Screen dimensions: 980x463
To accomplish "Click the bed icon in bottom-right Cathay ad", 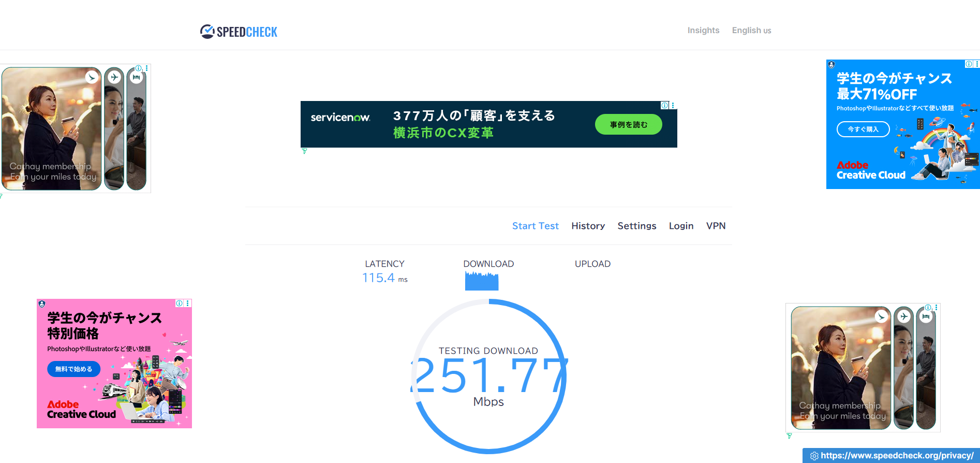I will [x=926, y=316].
